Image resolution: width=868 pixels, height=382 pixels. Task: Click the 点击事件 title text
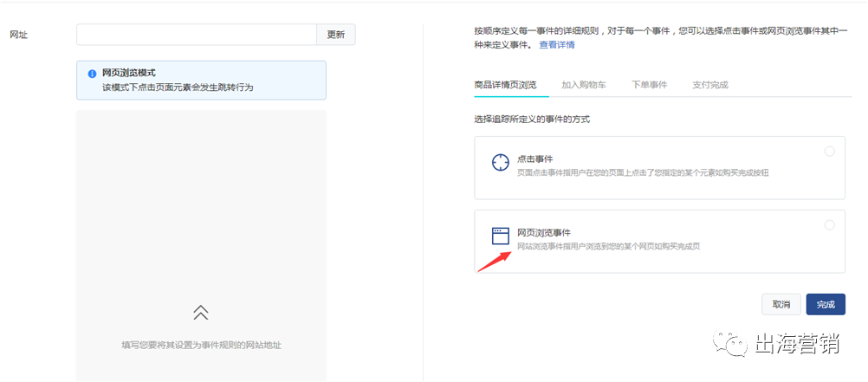534,159
